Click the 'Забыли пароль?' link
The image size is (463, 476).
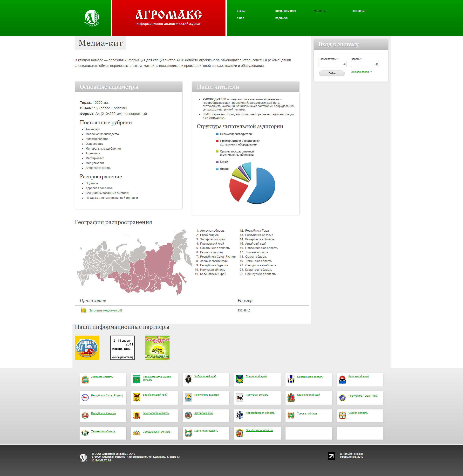pyautogui.click(x=361, y=72)
